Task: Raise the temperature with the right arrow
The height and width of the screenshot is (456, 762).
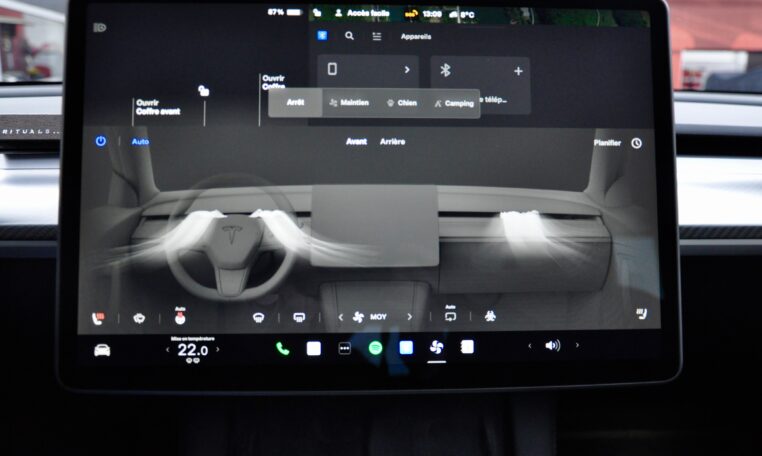Action: (x=218, y=349)
